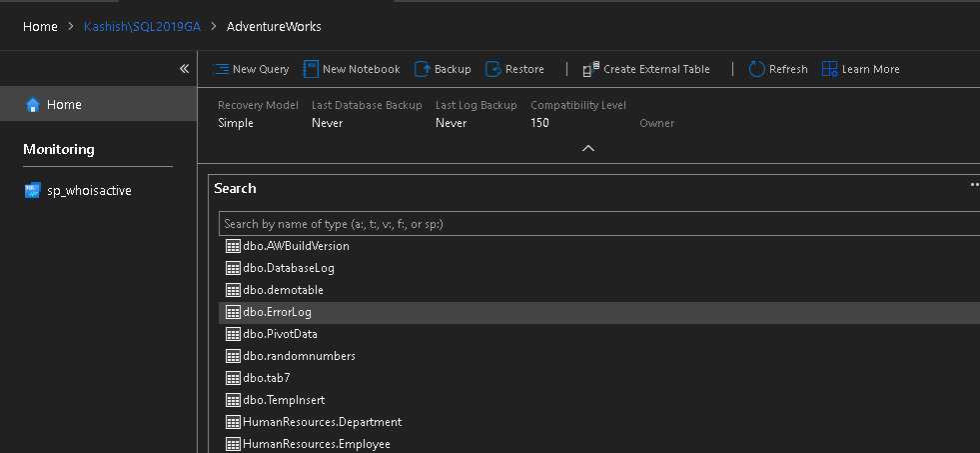980x453 pixels.
Task: Open sp_whoisactive monitoring icon
Action: coord(33,191)
